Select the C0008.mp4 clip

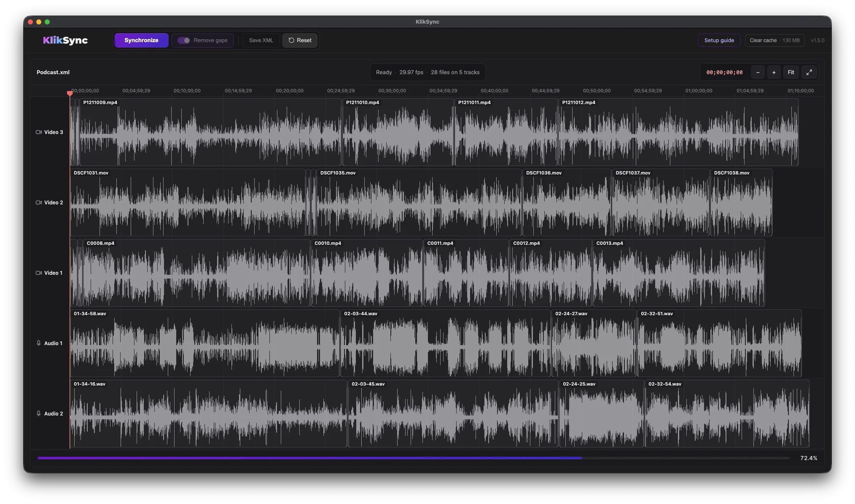click(x=196, y=273)
